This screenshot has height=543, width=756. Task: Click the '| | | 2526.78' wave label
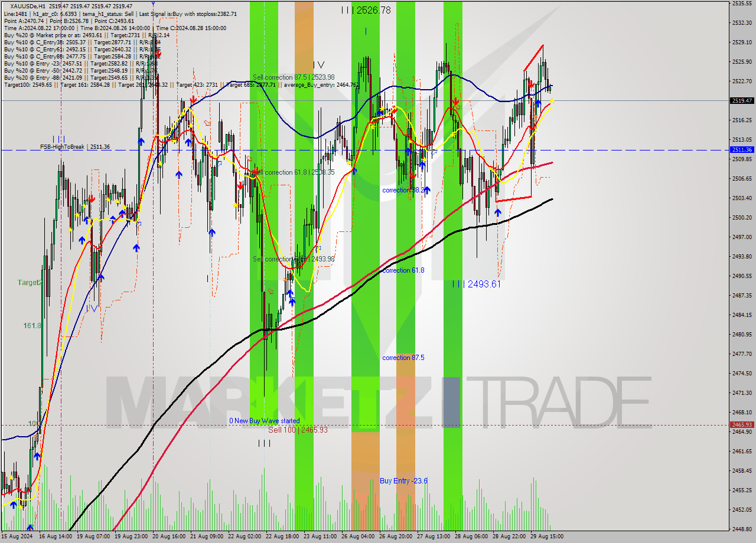click(x=366, y=10)
